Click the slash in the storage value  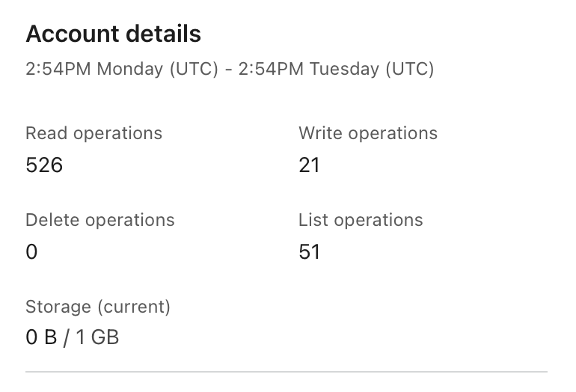point(67,337)
